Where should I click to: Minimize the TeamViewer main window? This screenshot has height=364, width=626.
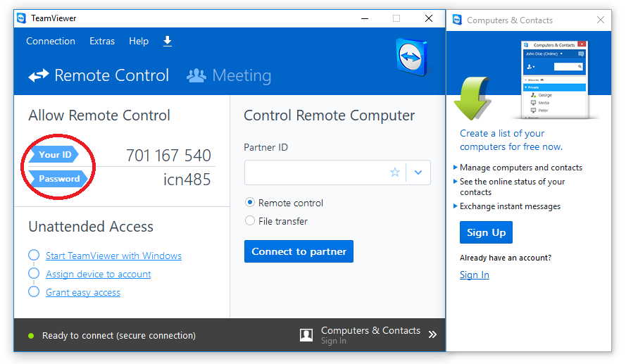[x=365, y=18]
